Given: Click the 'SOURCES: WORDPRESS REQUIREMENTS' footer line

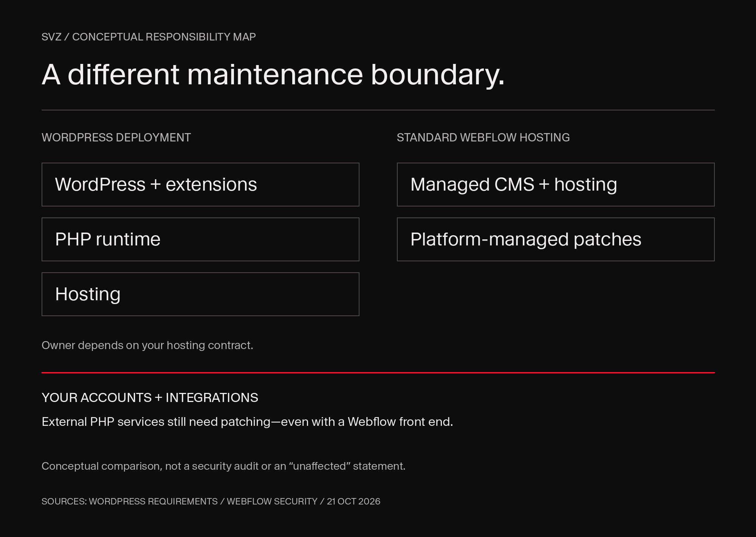Looking at the screenshot, I should click(x=211, y=501).
